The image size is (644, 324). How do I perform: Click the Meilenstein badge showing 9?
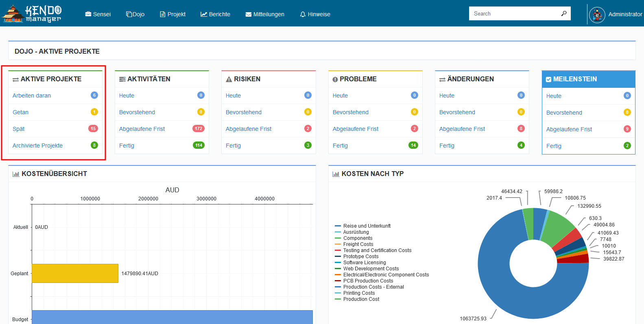point(627,129)
